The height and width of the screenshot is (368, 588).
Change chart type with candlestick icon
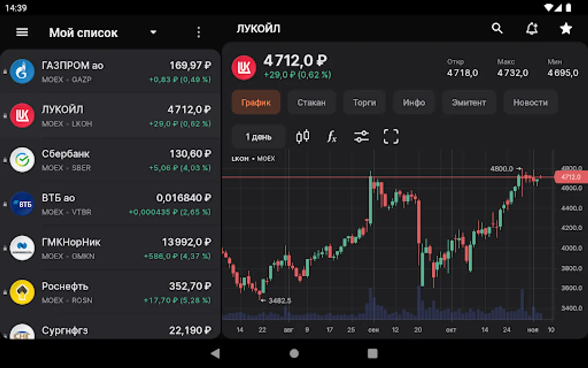(x=303, y=137)
